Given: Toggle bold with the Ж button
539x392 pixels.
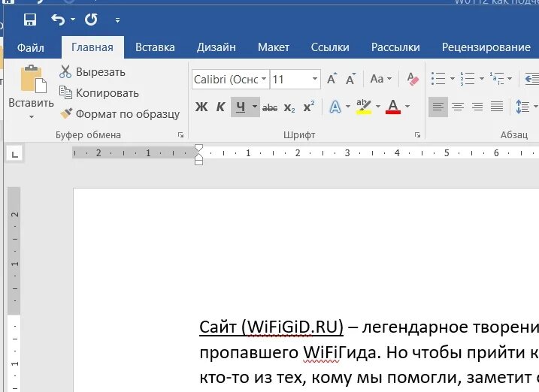Looking at the screenshot, I should 201,107.
